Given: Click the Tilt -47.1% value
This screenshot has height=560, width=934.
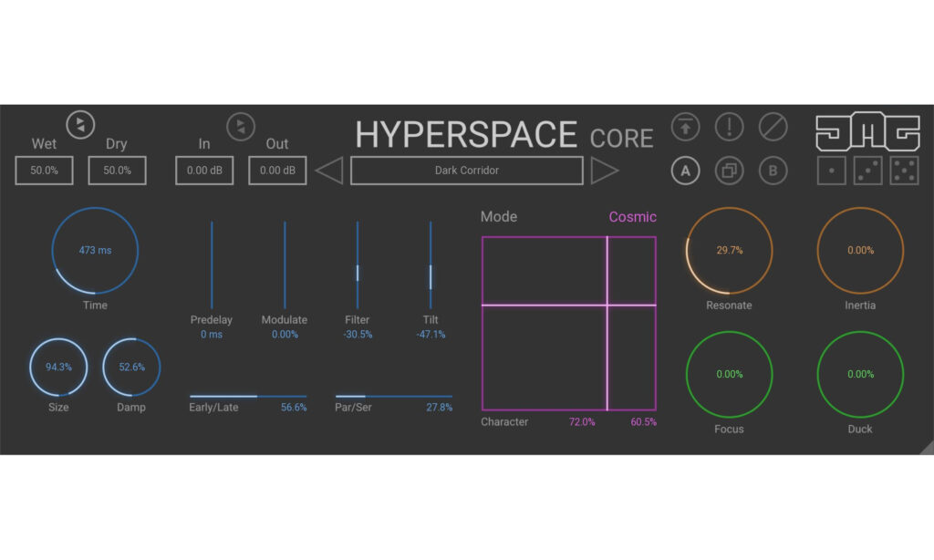Looking at the screenshot, I should [x=431, y=335].
